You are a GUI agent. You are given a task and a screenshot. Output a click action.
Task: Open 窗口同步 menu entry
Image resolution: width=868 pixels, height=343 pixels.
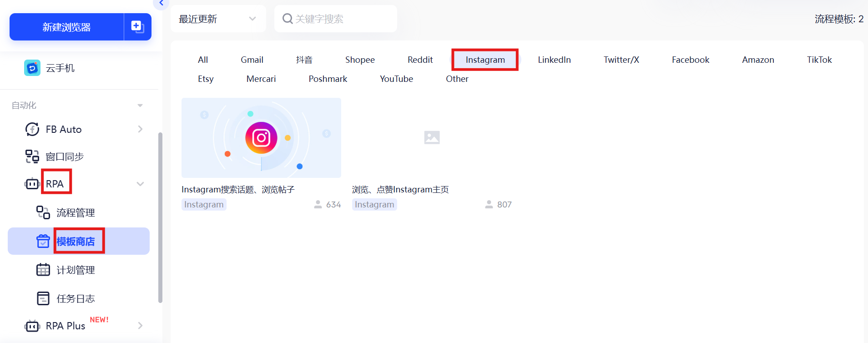65,156
